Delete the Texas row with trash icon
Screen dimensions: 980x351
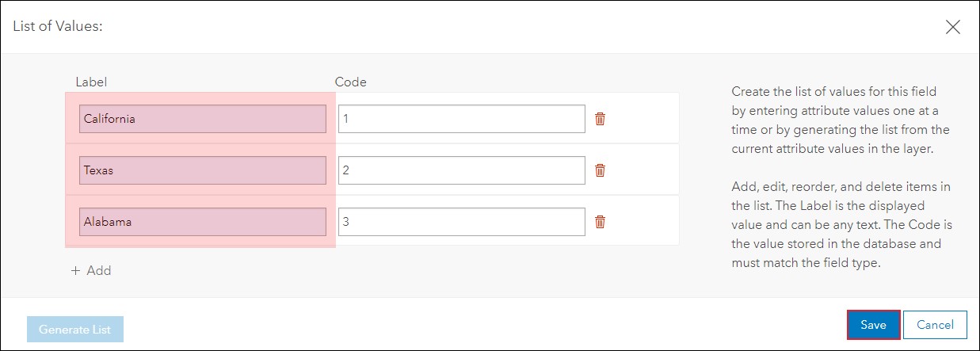tap(600, 170)
